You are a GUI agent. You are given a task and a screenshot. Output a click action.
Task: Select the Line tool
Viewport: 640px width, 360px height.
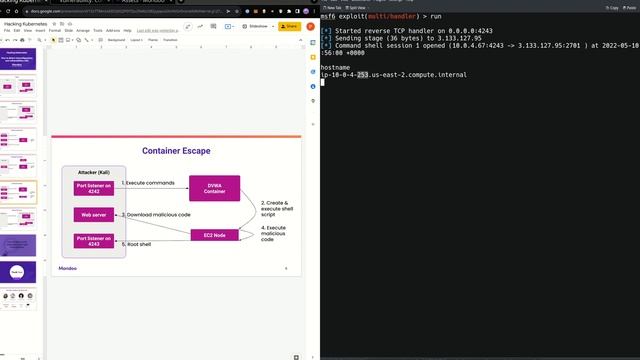pos(86,40)
